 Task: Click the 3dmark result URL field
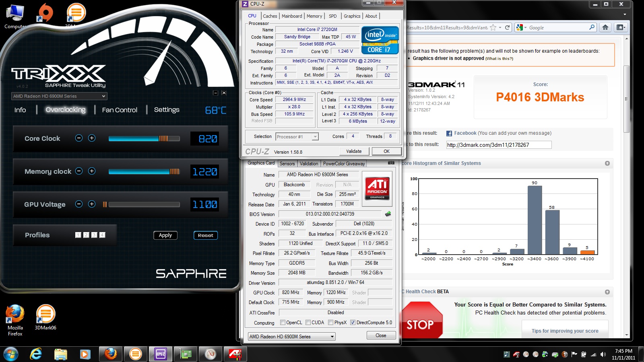499,145
